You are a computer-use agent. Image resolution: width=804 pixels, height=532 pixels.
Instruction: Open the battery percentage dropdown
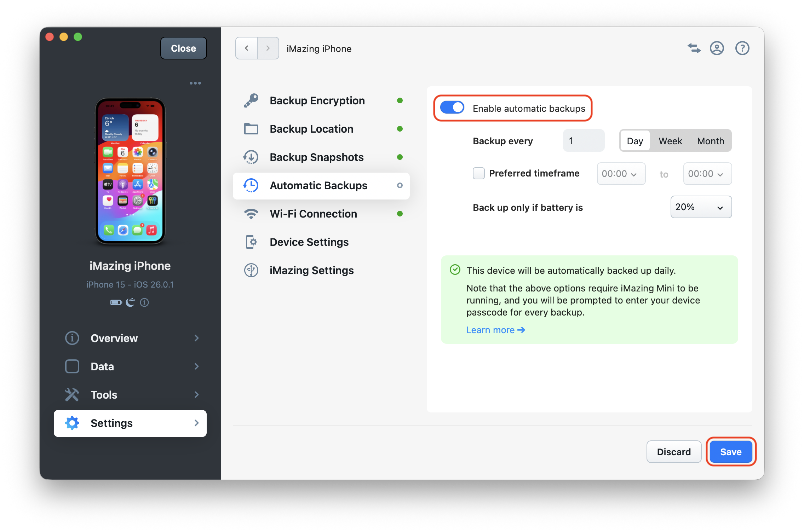701,207
